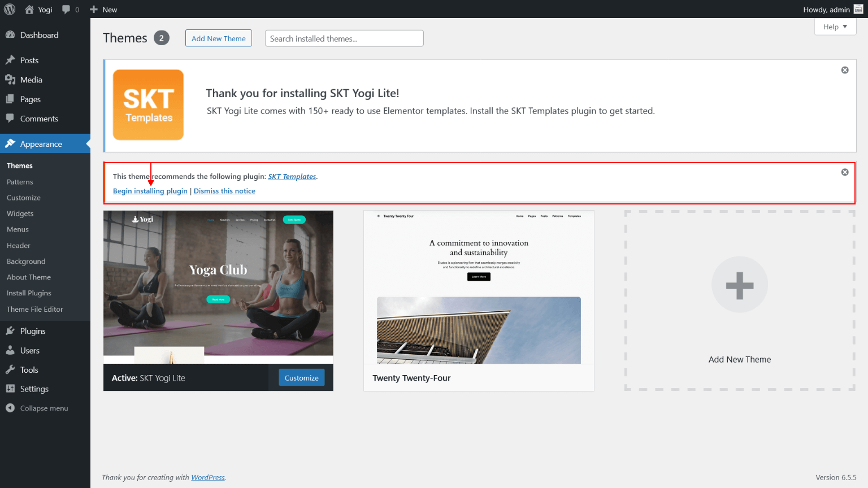Open the Theme File Editor submenu item
This screenshot has height=488, width=868.
(x=34, y=310)
